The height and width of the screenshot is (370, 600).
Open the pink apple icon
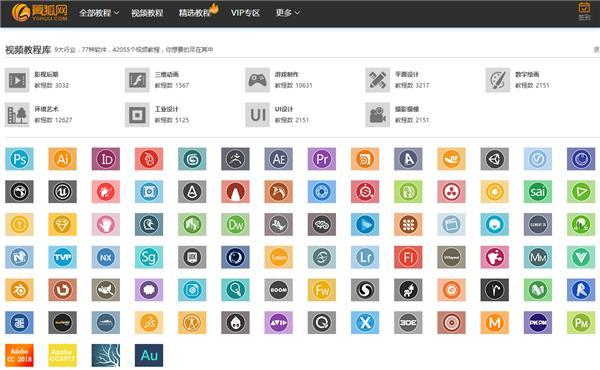[495, 257]
